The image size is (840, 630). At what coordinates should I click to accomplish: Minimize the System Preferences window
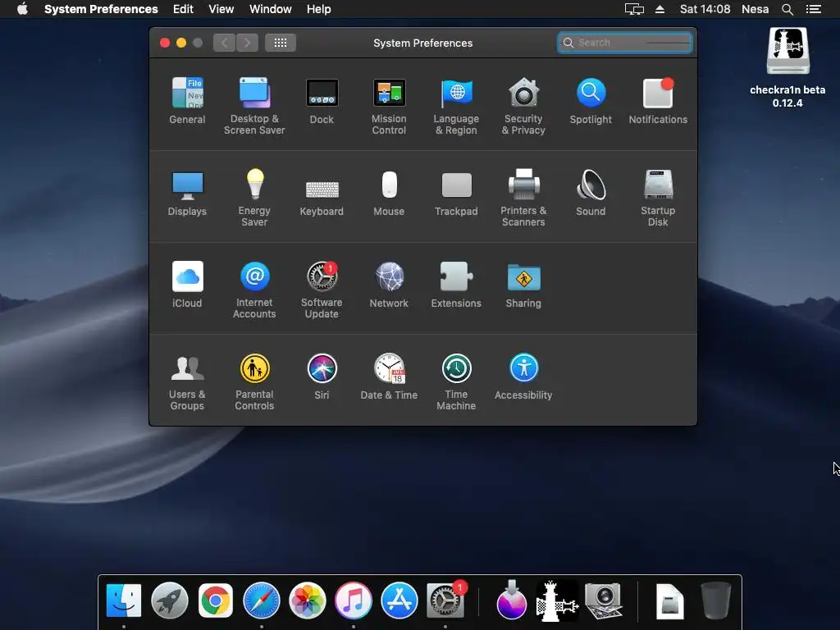[x=181, y=43]
